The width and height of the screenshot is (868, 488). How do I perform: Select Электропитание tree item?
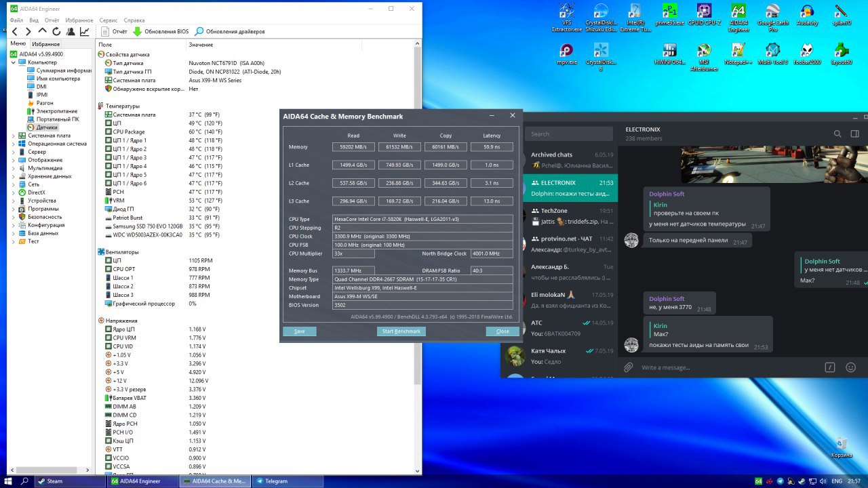tap(52, 111)
